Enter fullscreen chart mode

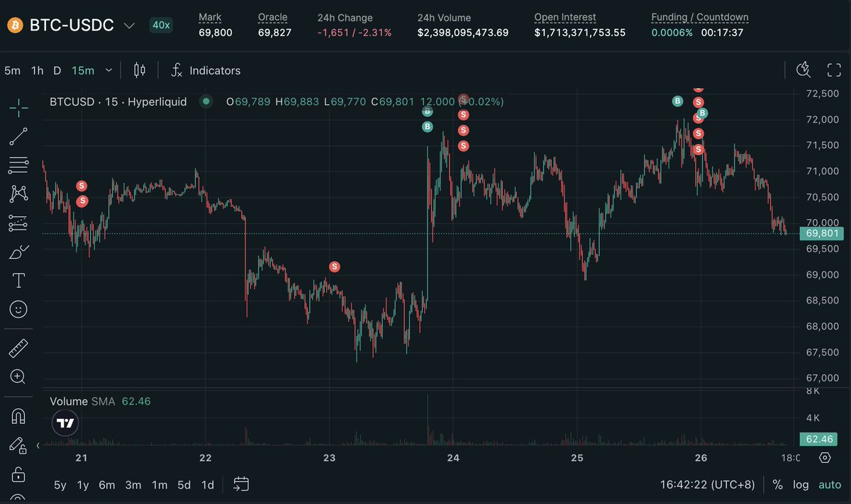click(x=833, y=70)
